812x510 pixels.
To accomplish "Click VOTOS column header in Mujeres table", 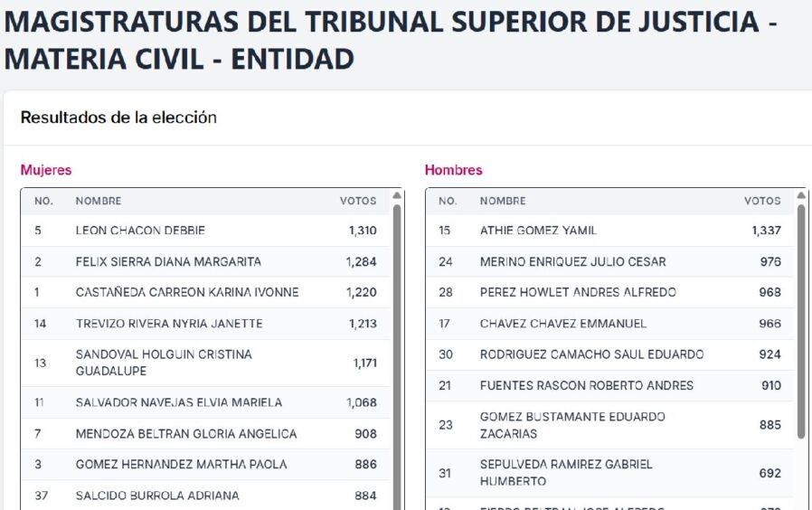I will (358, 201).
